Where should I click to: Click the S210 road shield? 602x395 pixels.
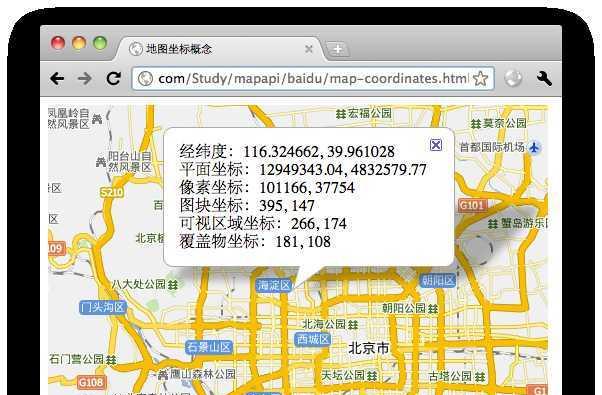tap(111, 192)
